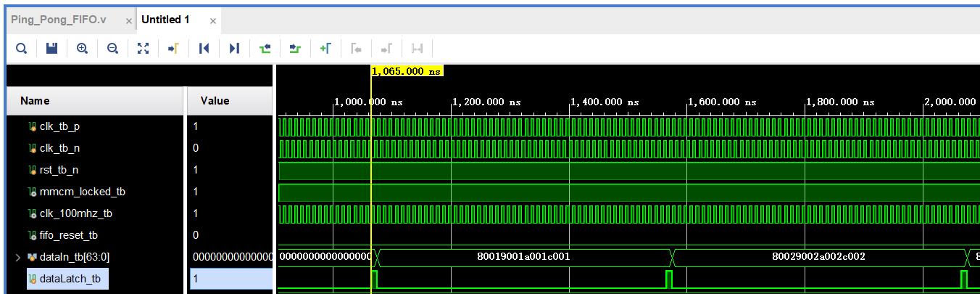Image resolution: width=980 pixels, height=294 pixels.
Task: Go to last time button
Action: [234, 49]
